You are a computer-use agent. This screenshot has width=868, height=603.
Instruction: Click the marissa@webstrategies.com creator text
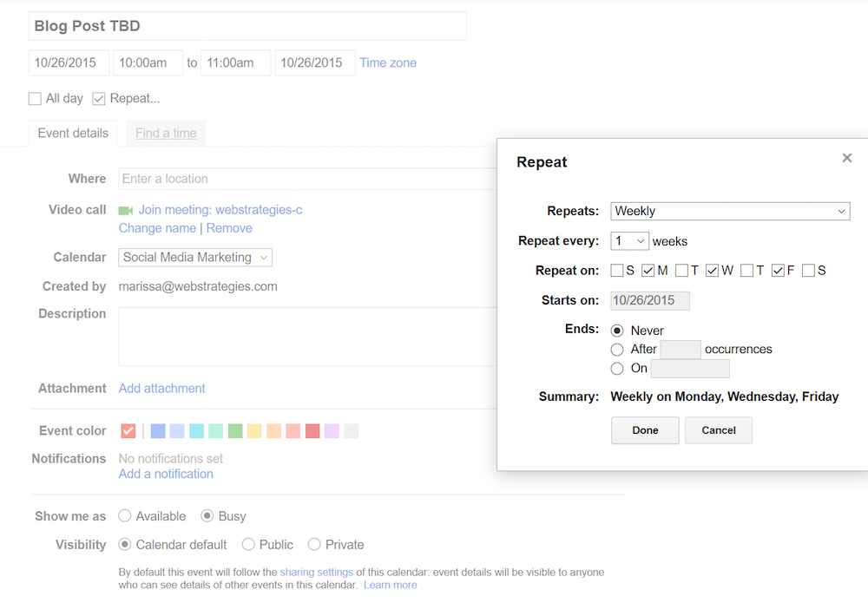click(198, 286)
